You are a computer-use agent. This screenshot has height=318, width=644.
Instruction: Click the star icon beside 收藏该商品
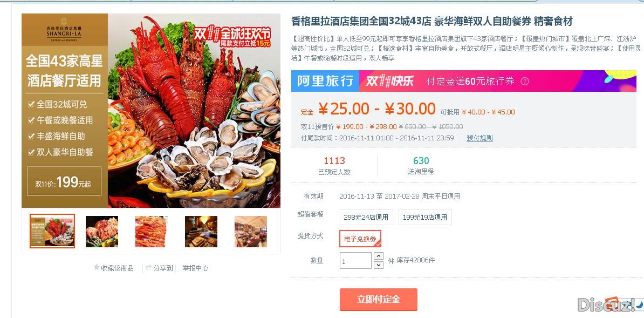[x=97, y=267]
